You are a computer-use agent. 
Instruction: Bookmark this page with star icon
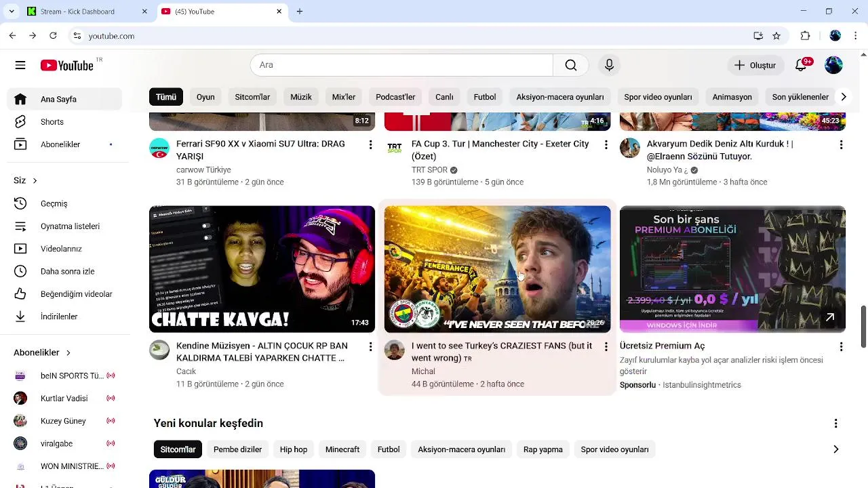776,36
